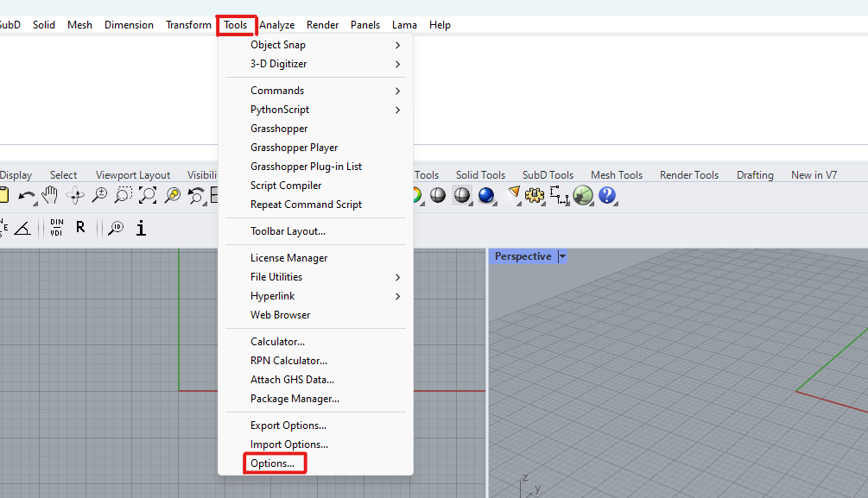Click the Zoom Selected icon
The height and width of the screenshot is (498, 868).
173,195
